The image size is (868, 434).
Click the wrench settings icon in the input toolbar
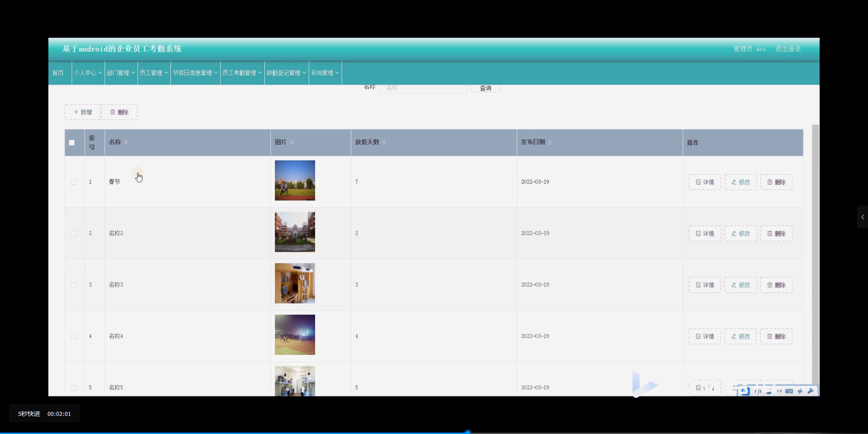pyautogui.click(x=811, y=391)
